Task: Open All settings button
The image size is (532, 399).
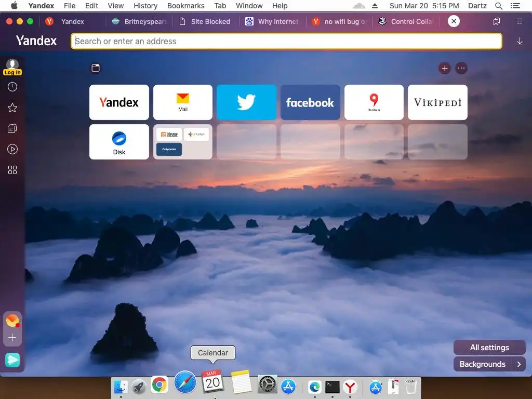Action: (x=489, y=348)
